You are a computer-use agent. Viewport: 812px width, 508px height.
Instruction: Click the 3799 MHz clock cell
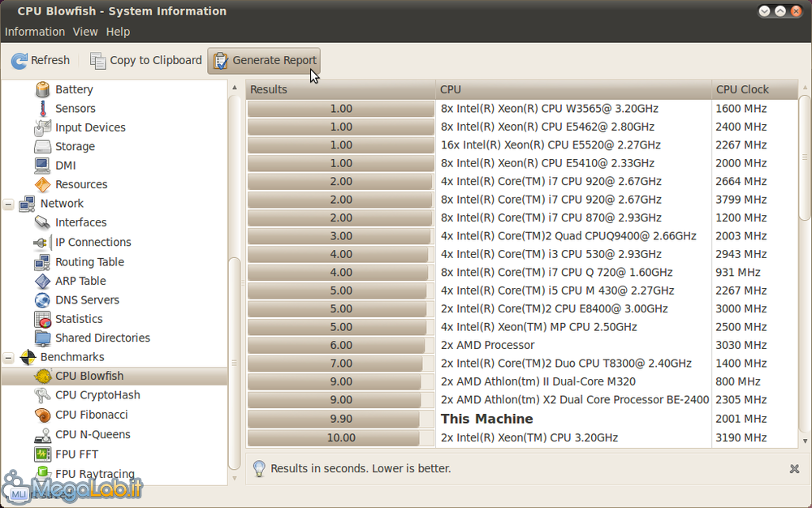click(x=741, y=200)
